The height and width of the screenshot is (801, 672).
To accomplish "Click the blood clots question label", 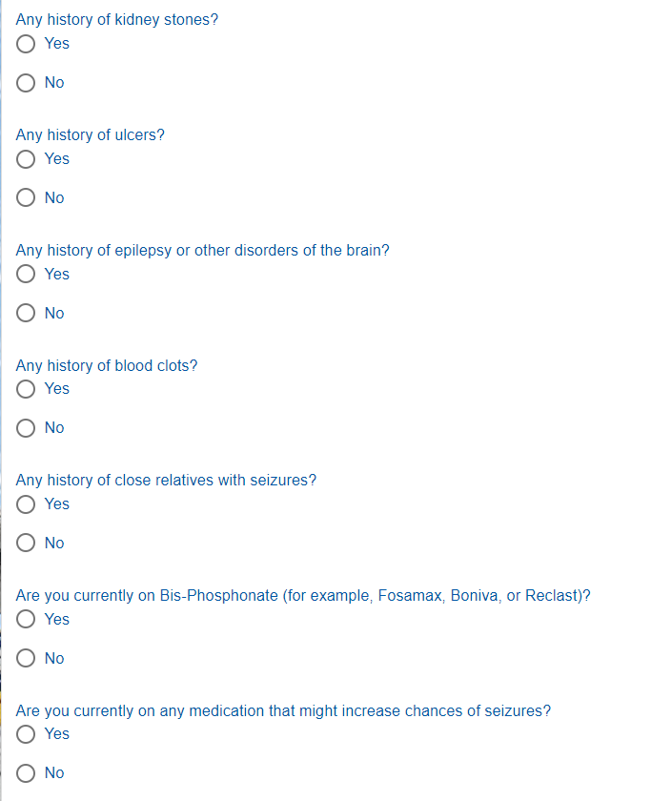I will 107,366.
